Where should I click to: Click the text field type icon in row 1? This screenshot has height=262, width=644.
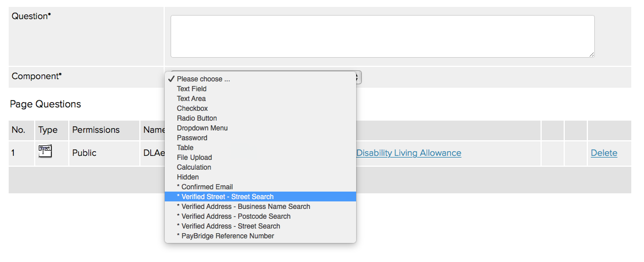[45, 151]
